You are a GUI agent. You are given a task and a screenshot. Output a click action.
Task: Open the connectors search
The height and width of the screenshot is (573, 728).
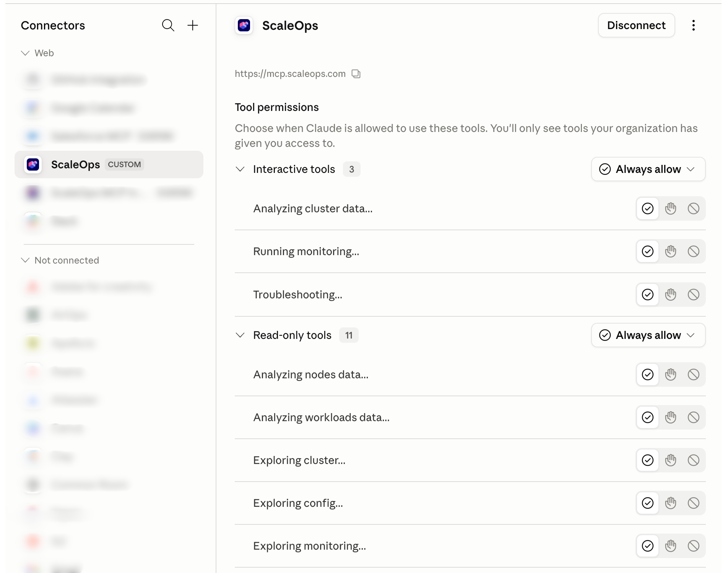[168, 25]
